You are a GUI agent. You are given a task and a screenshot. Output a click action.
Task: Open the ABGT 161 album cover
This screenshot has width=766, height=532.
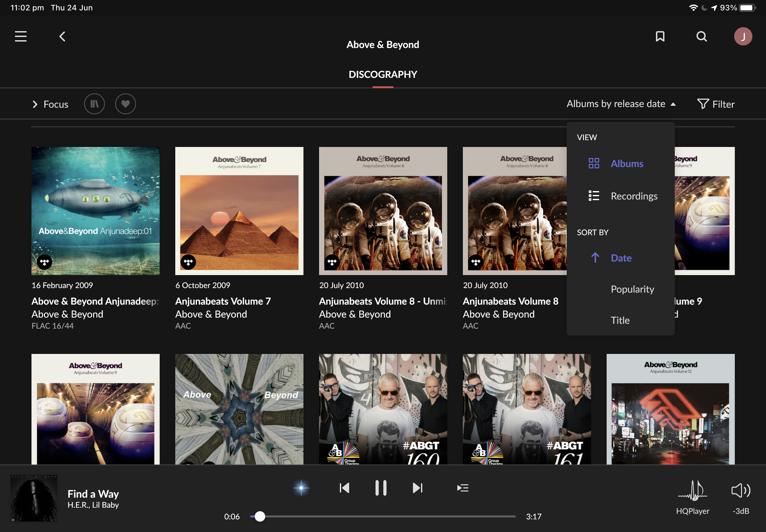point(526,409)
